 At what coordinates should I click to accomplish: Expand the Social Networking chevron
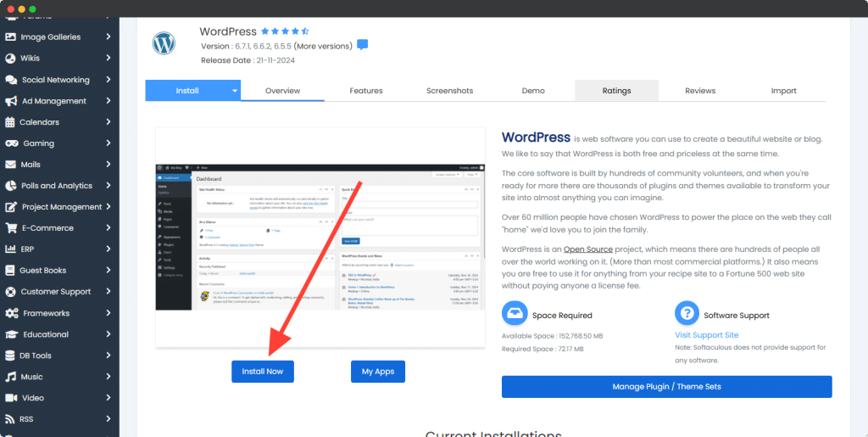(108, 80)
